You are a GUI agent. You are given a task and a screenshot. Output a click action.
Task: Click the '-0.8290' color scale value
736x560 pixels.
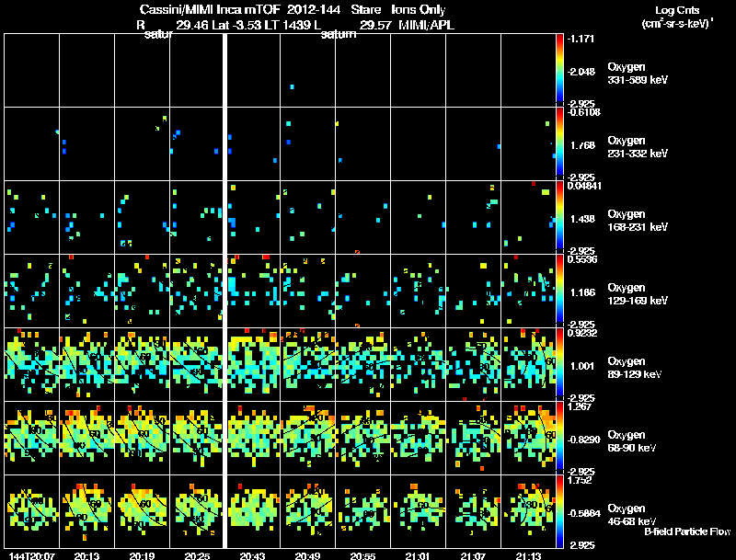pos(583,440)
